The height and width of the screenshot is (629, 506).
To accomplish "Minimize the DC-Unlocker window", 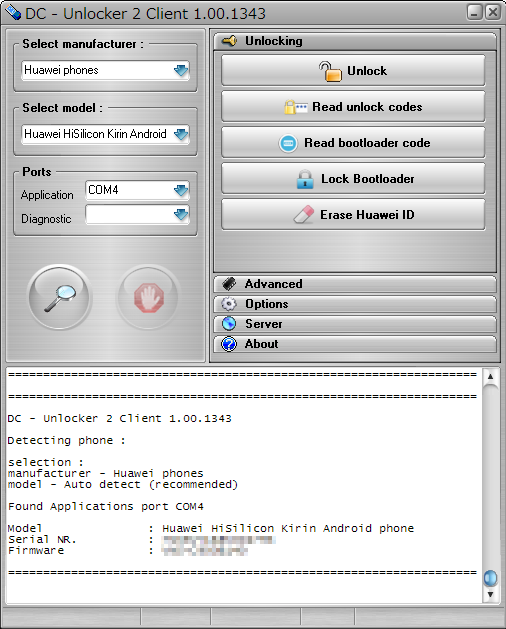I will pyautogui.click(x=474, y=12).
